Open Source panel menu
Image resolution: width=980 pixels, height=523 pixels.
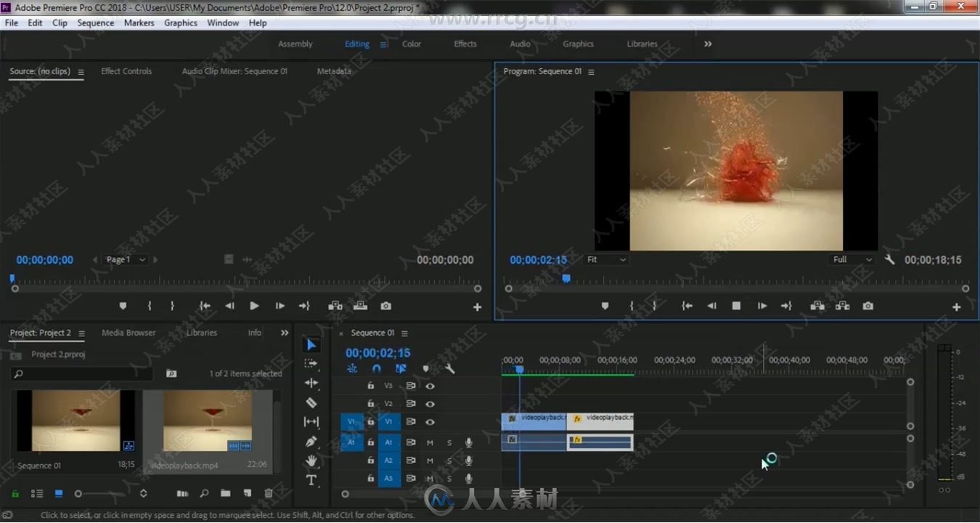pos(81,72)
